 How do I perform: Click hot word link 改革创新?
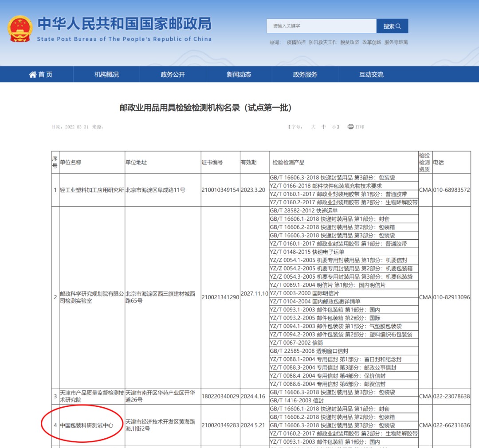[x=372, y=43]
